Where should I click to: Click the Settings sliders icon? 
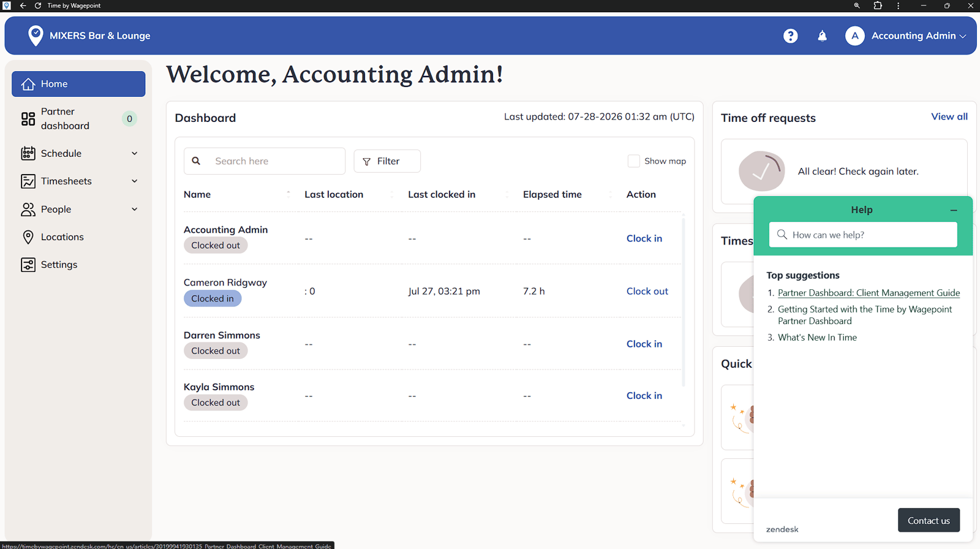pos(28,265)
